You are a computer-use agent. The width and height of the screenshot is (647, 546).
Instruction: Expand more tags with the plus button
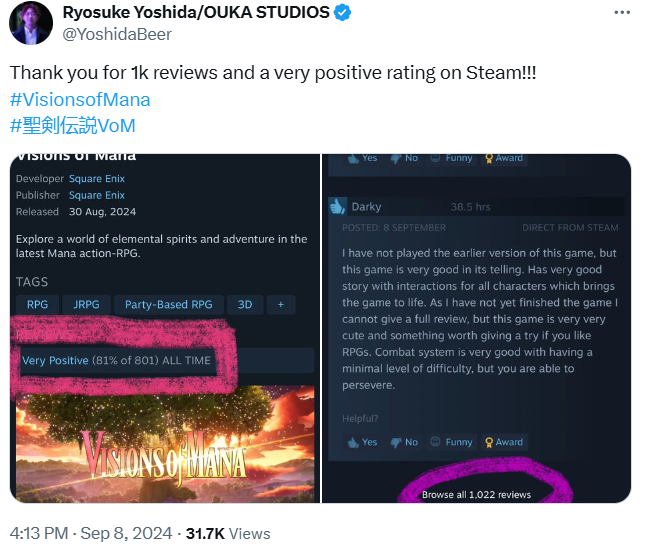280,304
